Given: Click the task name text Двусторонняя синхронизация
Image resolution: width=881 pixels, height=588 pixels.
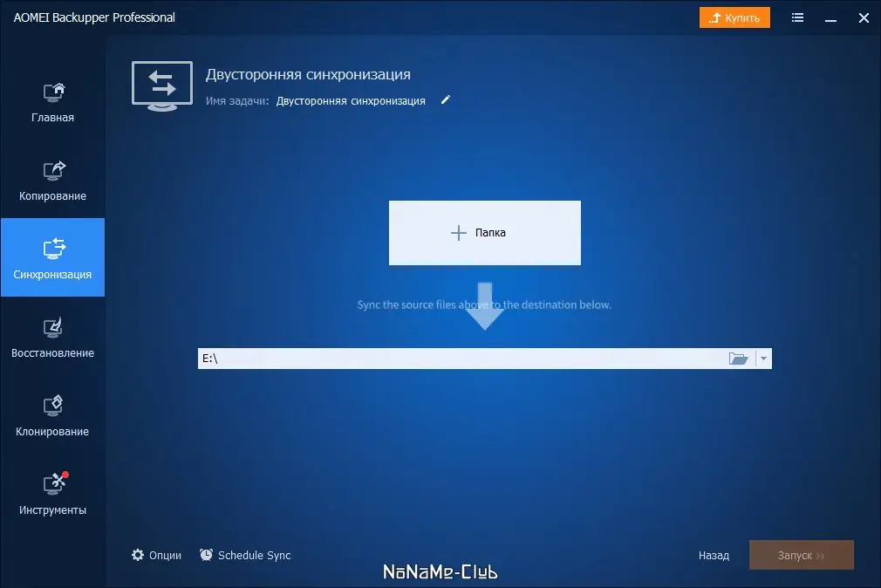Looking at the screenshot, I should tap(351, 101).
